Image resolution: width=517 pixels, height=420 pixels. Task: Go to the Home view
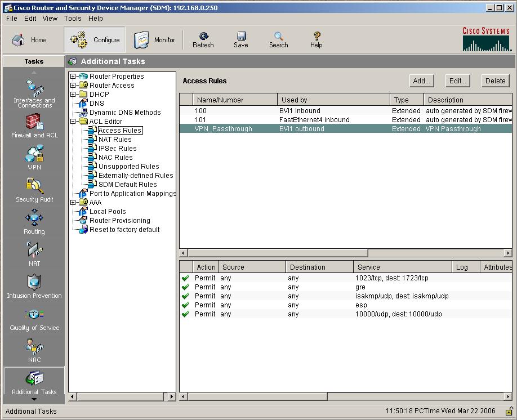29,40
